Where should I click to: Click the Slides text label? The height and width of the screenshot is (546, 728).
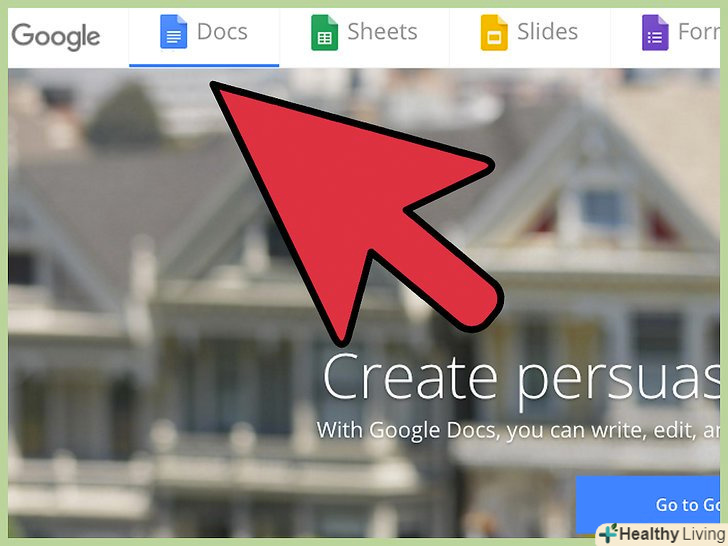[x=547, y=32]
